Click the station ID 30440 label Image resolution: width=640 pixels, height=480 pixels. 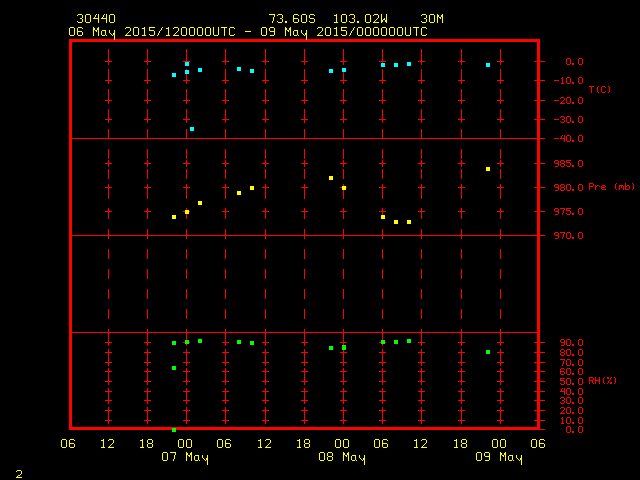tap(95, 19)
